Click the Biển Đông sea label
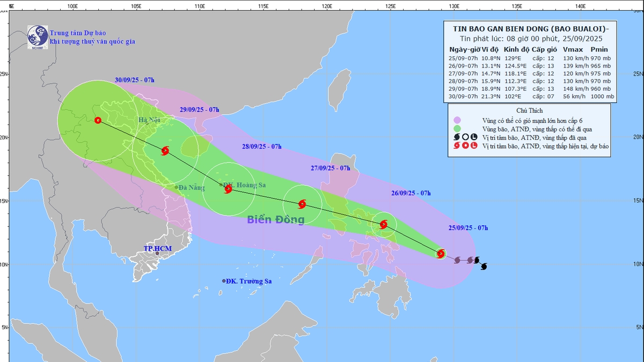This screenshot has width=644, height=362. tap(276, 219)
